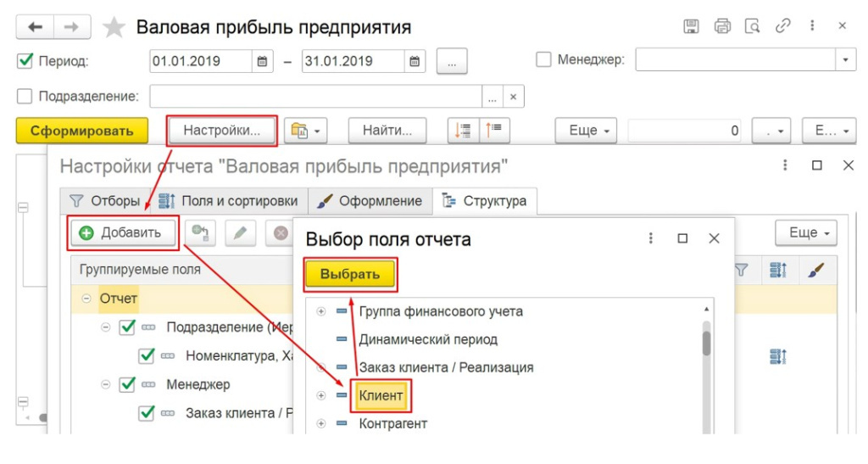Viewport: 868px width, 464px height.
Task: Copy link to report icon
Action: point(782,26)
